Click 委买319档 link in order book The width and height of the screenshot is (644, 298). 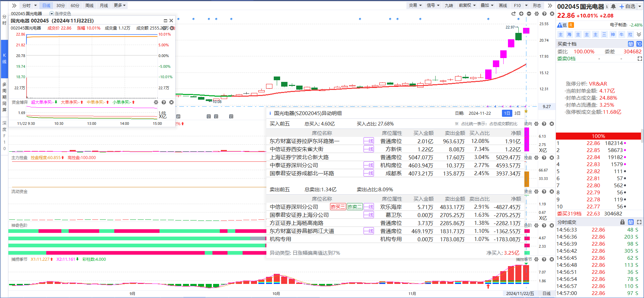point(569,214)
